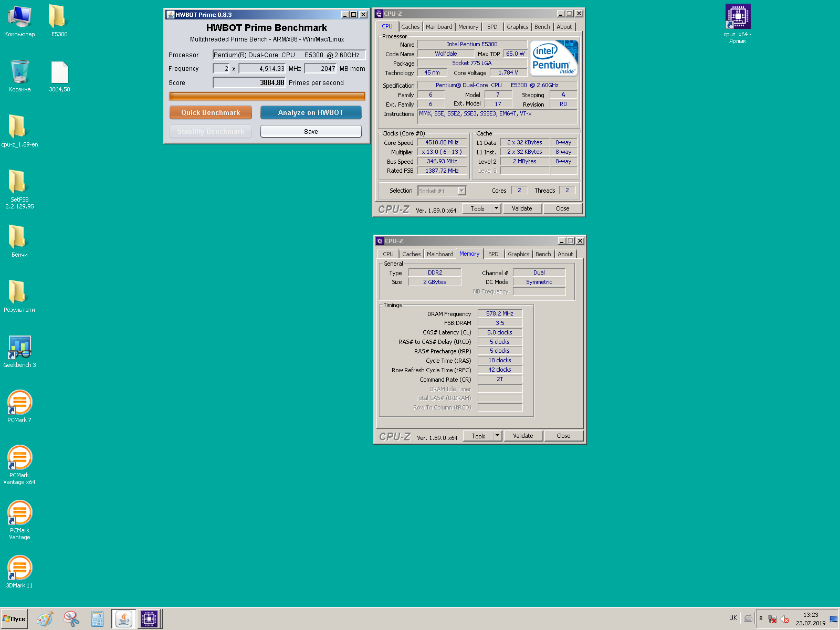Open SPD tab in bottom CPU-Z window
This screenshot has height=630, width=840.
tap(493, 254)
